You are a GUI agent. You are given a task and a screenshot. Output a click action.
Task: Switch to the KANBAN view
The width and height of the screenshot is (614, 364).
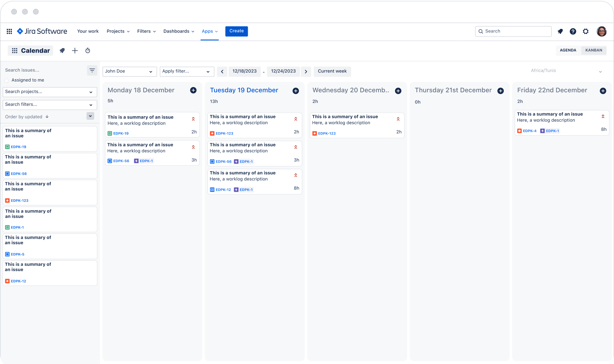point(594,50)
